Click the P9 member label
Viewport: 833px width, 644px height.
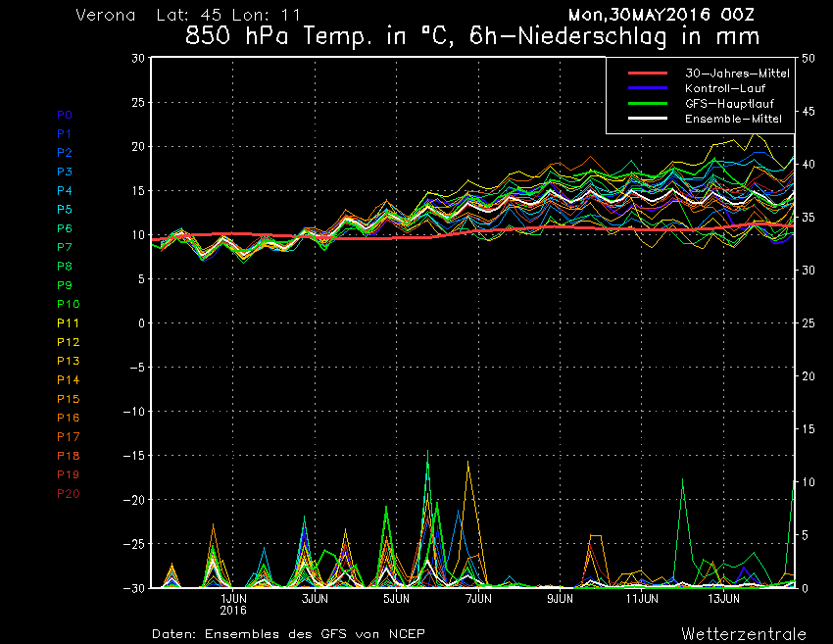click(x=65, y=285)
